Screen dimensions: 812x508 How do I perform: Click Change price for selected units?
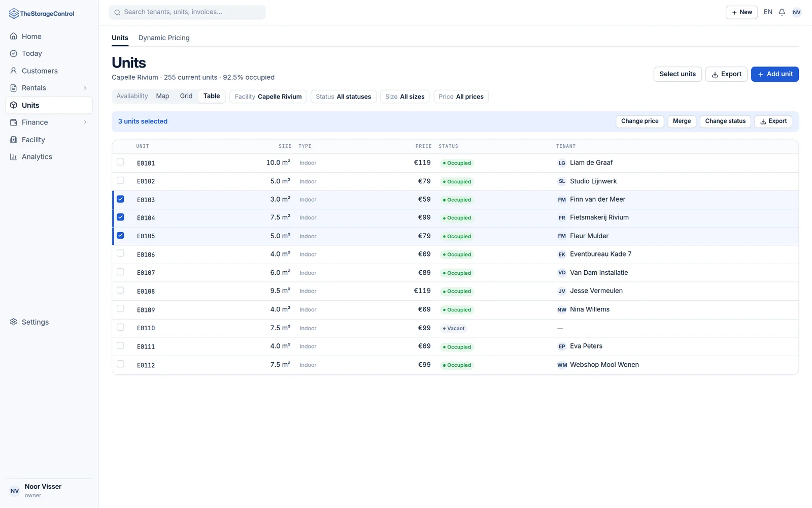point(639,121)
